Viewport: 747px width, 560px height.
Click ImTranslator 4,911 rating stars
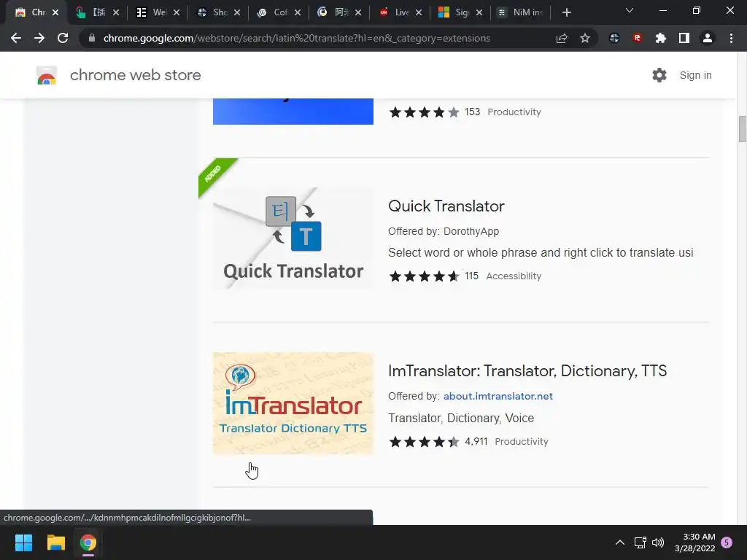424,441
